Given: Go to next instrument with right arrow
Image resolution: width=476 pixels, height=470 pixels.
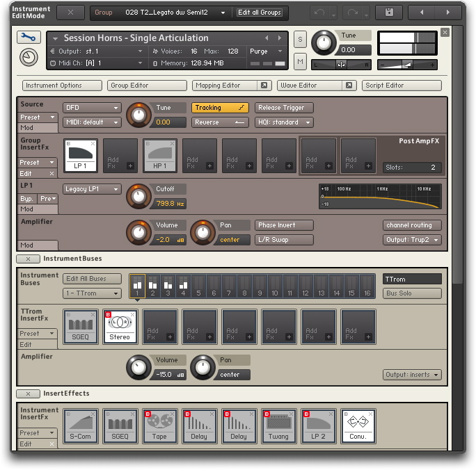Looking at the screenshot, I should click(447, 13).
